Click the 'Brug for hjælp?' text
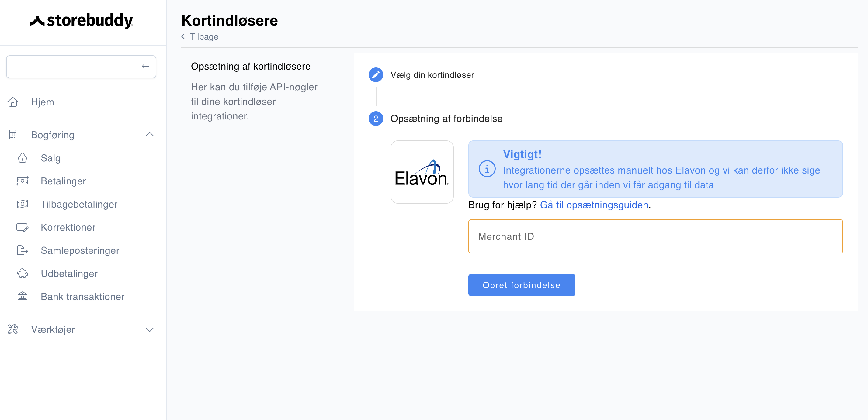The width and height of the screenshot is (868, 420). point(502,205)
